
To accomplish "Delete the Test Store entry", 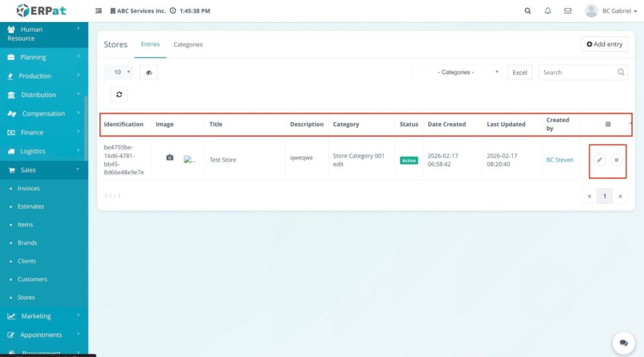I will tap(616, 160).
